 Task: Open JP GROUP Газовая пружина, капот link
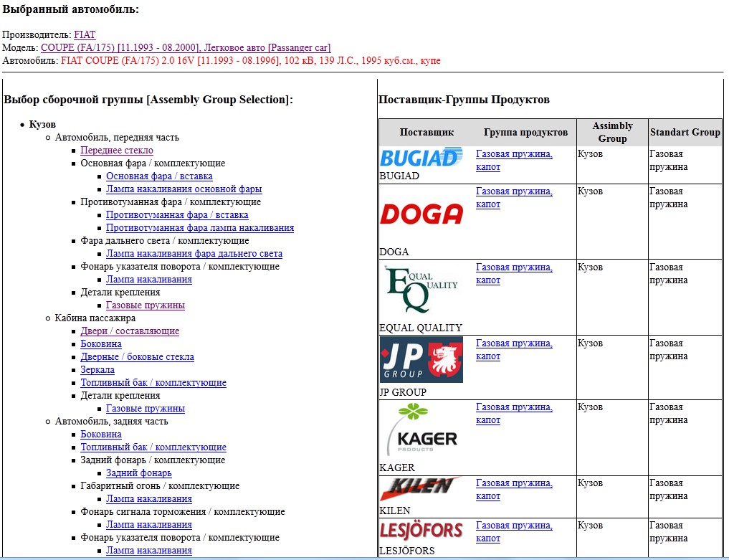pos(514,350)
